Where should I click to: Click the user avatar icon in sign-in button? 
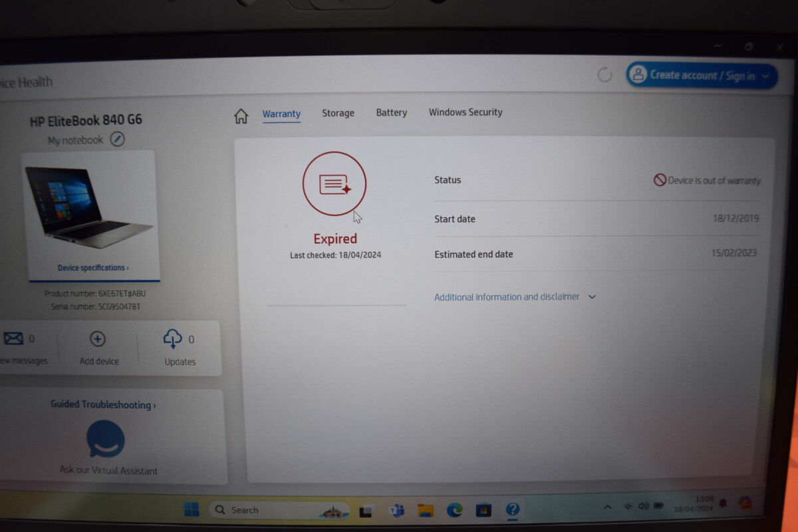638,74
